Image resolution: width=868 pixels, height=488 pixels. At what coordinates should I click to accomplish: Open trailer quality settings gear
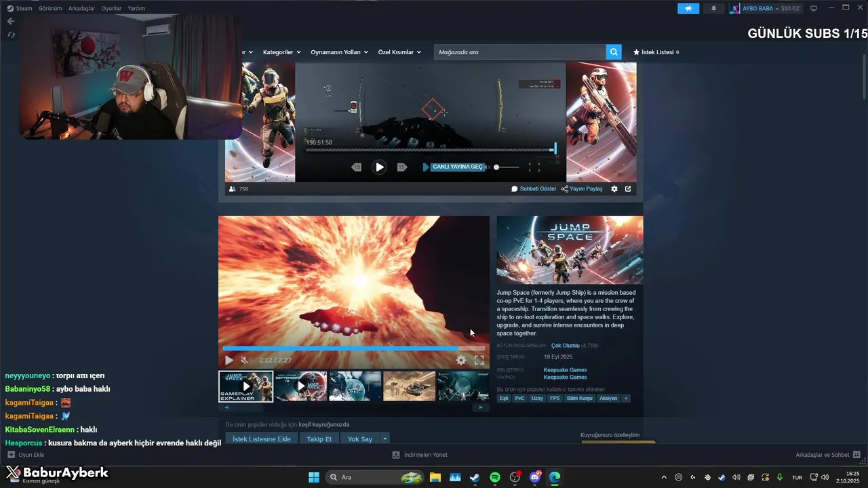click(461, 361)
